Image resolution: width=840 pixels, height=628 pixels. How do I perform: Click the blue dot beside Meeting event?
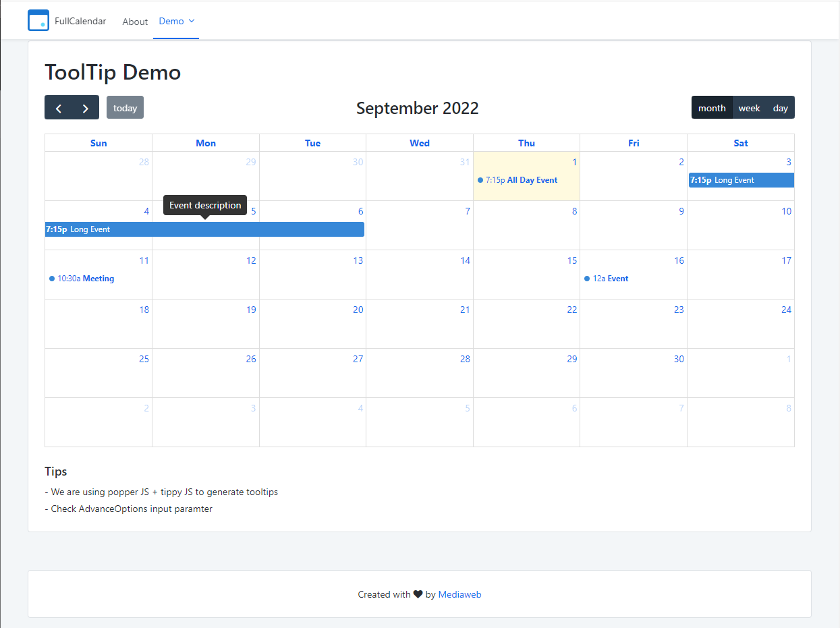[x=52, y=279]
